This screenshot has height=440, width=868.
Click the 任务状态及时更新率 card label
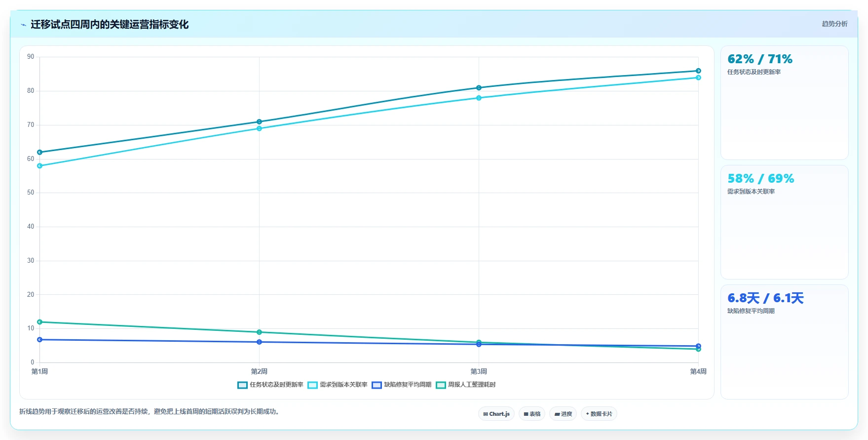[x=754, y=72]
